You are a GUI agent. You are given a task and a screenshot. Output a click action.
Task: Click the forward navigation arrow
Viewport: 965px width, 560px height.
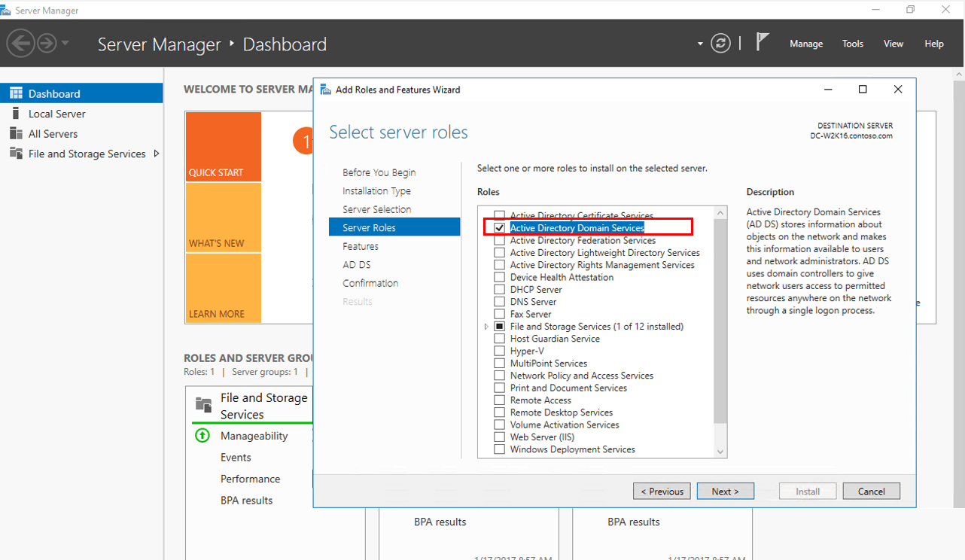(x=47, y=43)
